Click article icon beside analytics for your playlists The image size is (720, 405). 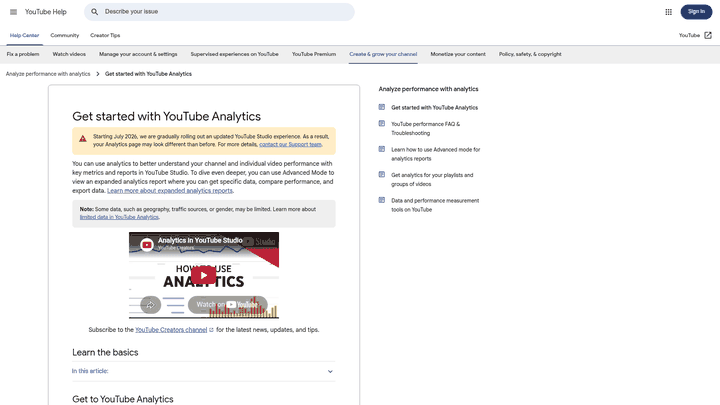[382, 174]
